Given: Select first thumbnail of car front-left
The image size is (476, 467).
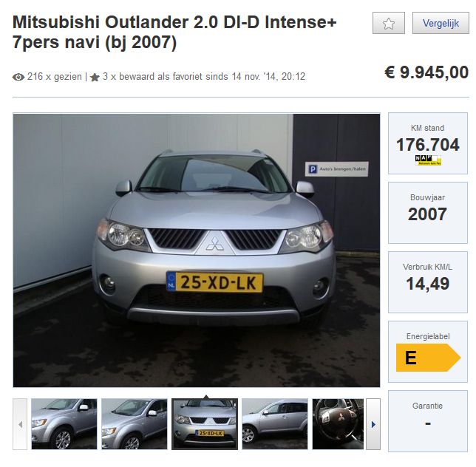Looking at the screenshot, I should pyautogui.click(x=64, y=424).
